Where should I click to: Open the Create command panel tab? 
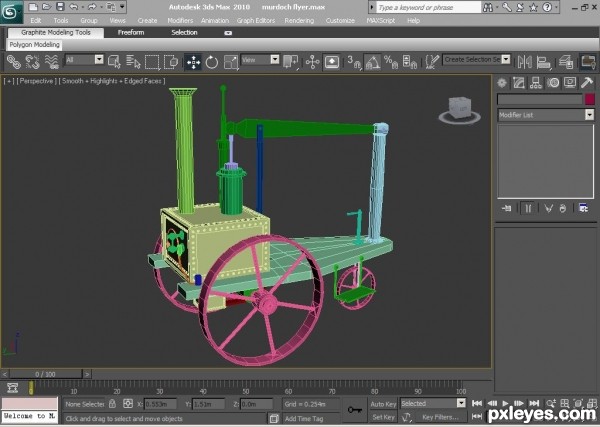point(502,83)
